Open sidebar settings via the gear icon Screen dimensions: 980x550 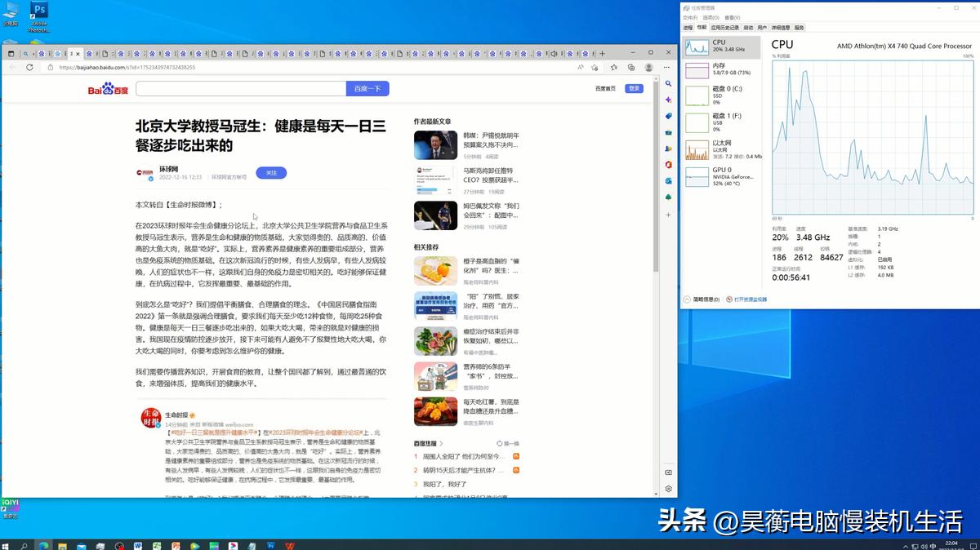pos(668,488)
